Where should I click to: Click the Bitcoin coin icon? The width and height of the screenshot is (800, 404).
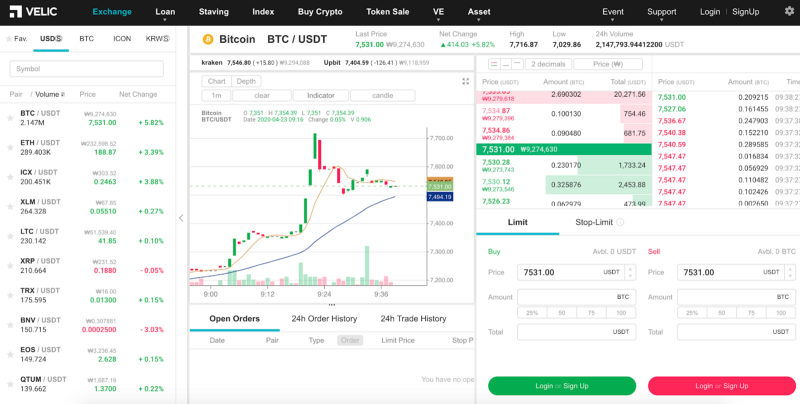208,39
